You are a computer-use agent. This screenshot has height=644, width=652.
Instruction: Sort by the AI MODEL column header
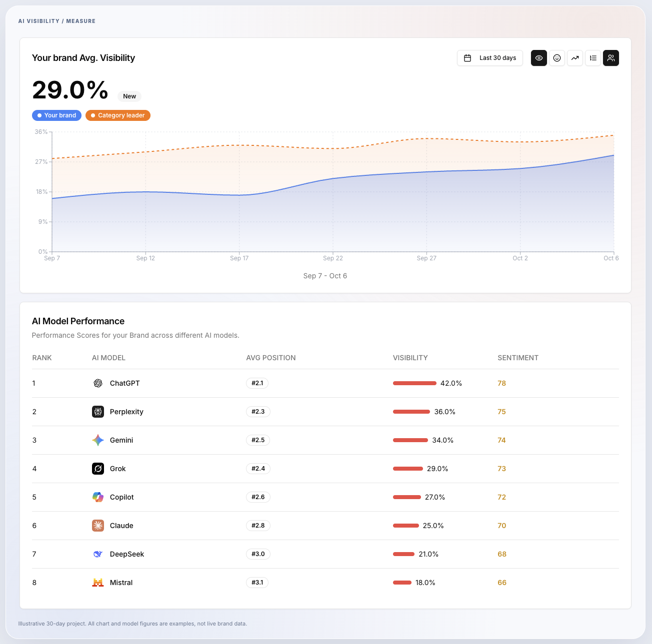pyautogui.click(x=108, y=358)
